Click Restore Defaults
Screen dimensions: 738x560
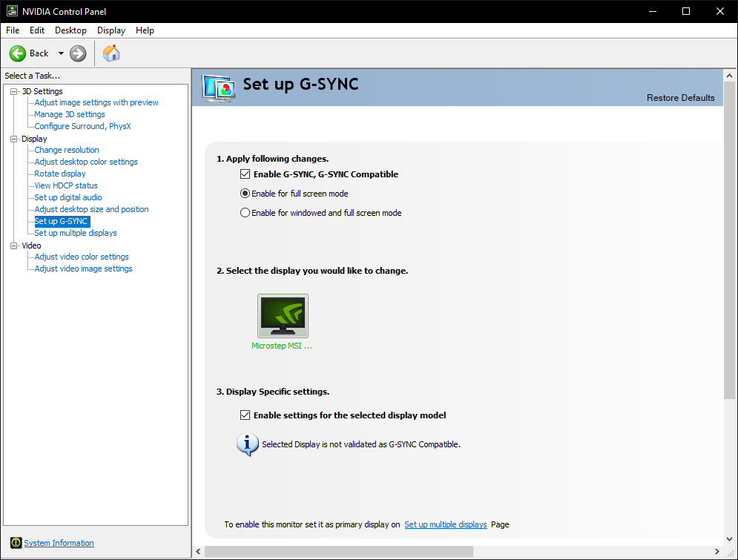(680, 98)
